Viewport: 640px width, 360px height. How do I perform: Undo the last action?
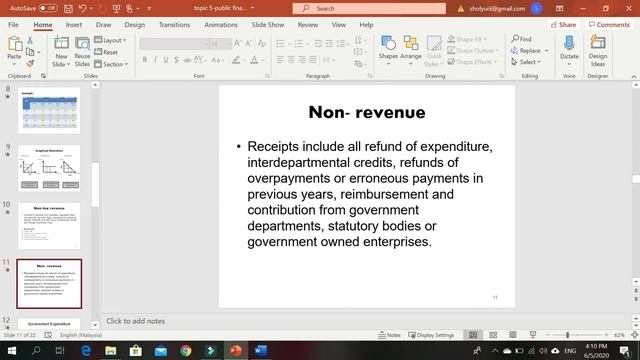pyautogui.click(x=83, y=8)
